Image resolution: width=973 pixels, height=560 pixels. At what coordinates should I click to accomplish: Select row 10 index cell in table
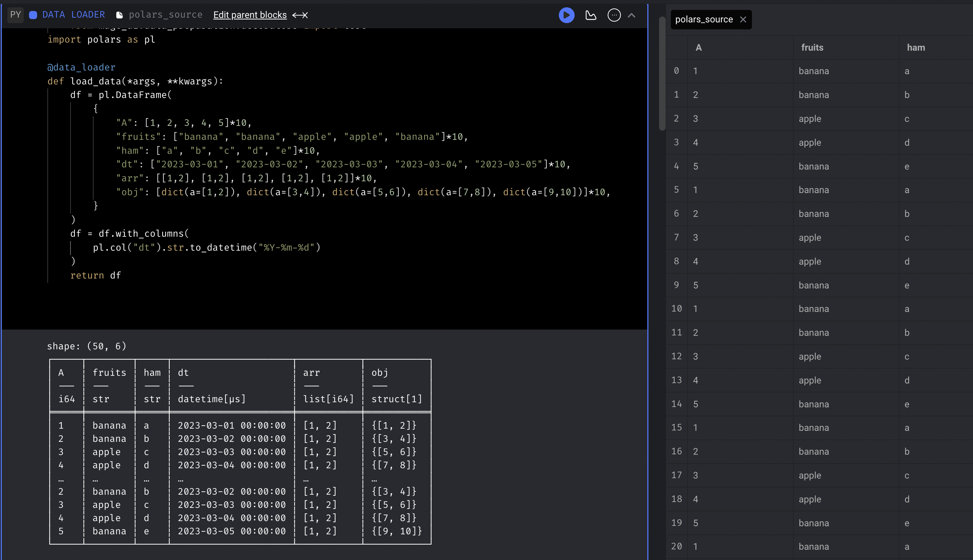[x=676, y=309]
